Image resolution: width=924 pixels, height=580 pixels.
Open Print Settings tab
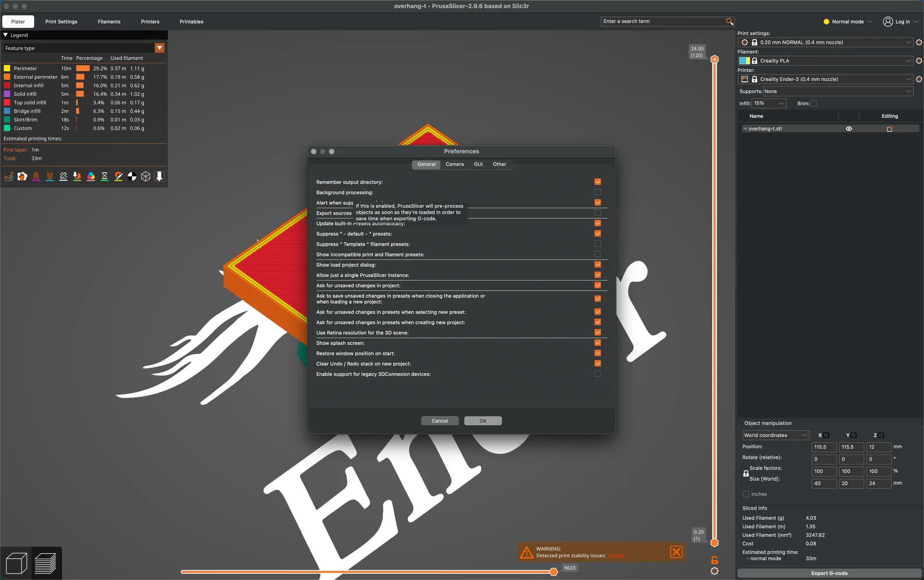point(61,22)
